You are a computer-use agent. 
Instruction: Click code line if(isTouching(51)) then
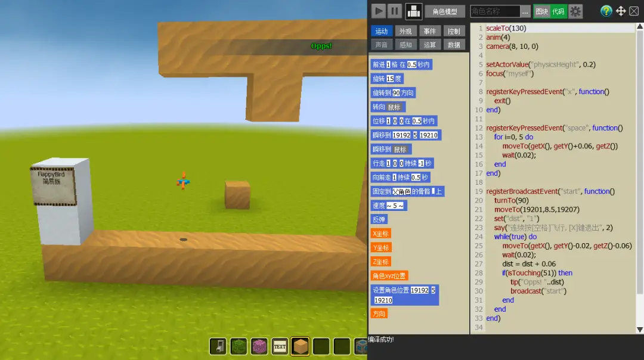click(x=537, y=273)
